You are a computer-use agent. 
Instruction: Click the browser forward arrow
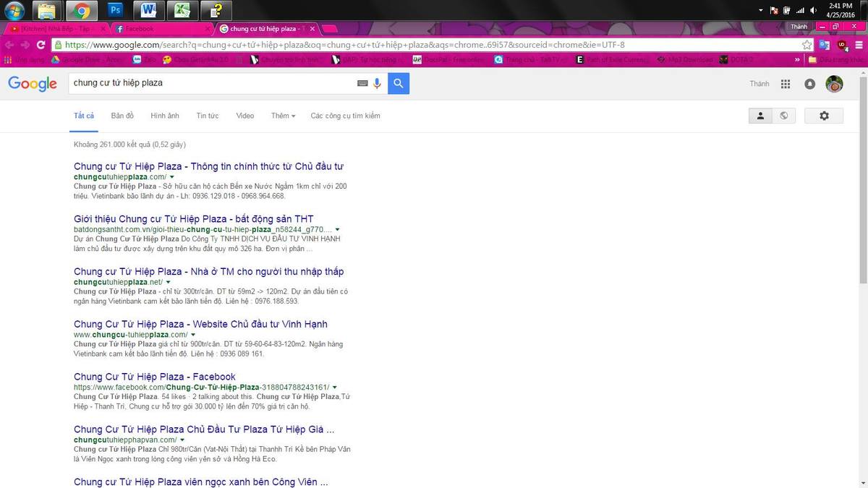click(26, 45)
